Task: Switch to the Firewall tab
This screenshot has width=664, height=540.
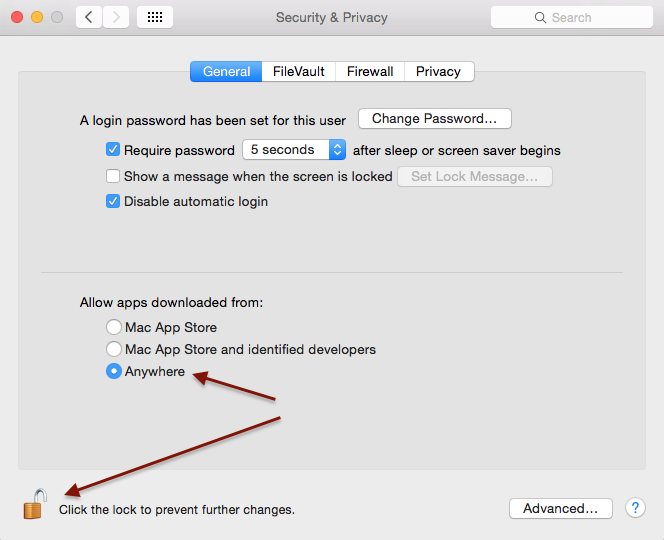Action: [x=370, y=72]
